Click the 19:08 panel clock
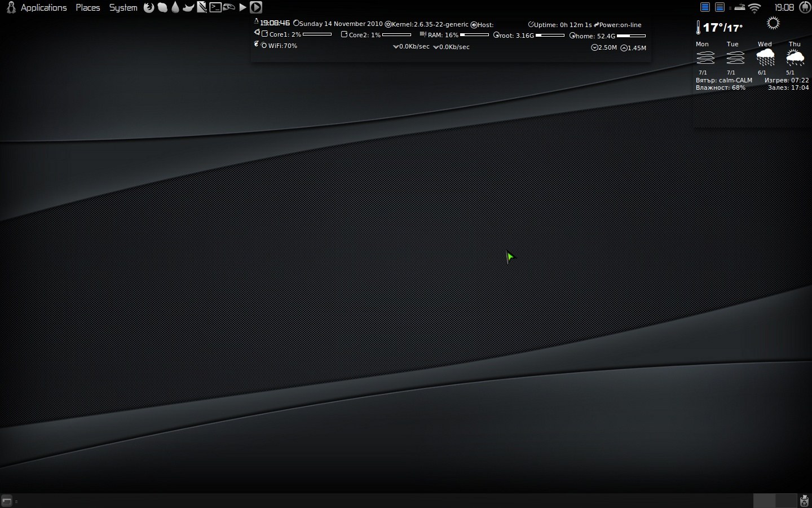This screenshot has width=812, height=508. point(784,7)
